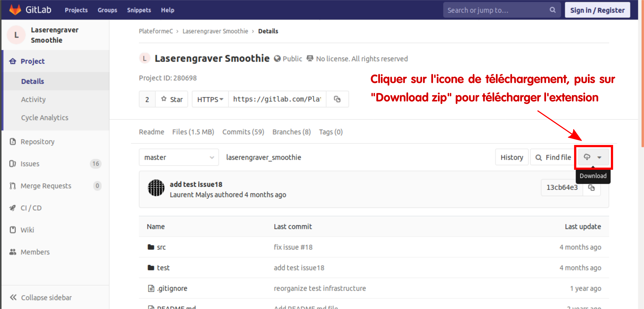Click the test folder icon
Viewport: 644px width, 309px height.
click(151, 268)
